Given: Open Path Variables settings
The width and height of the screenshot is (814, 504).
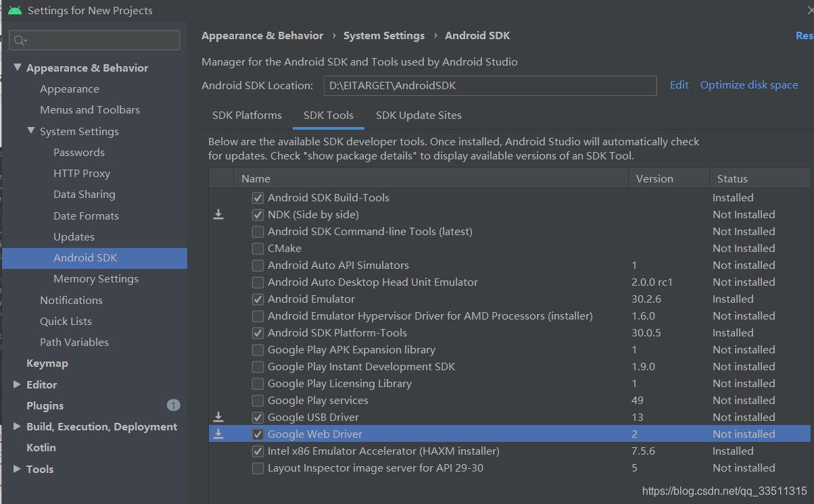Looking at the screenshot, I should 74,343.
